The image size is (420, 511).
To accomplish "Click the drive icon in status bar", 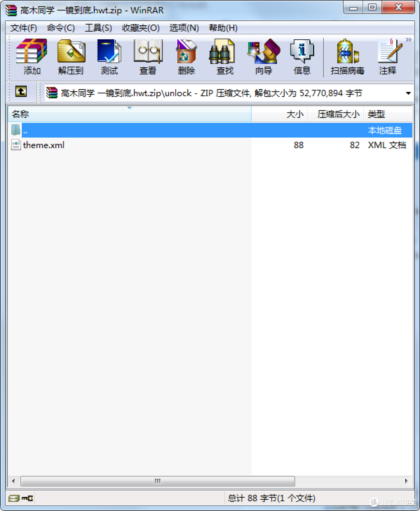I will [14, 498].
